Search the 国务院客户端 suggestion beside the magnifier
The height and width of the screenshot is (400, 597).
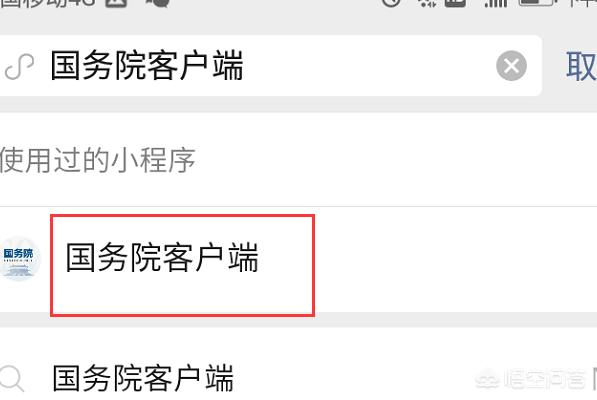click(143, 378)
